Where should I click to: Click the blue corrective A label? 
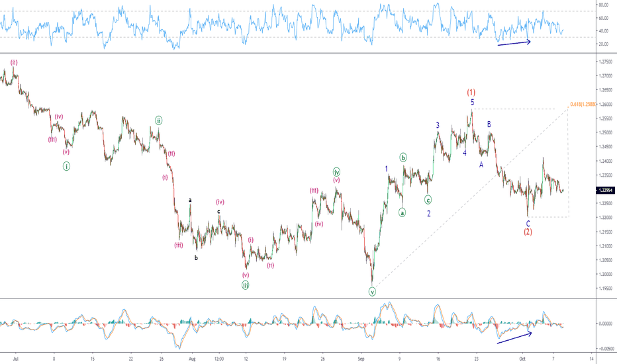tap(481, 165)
